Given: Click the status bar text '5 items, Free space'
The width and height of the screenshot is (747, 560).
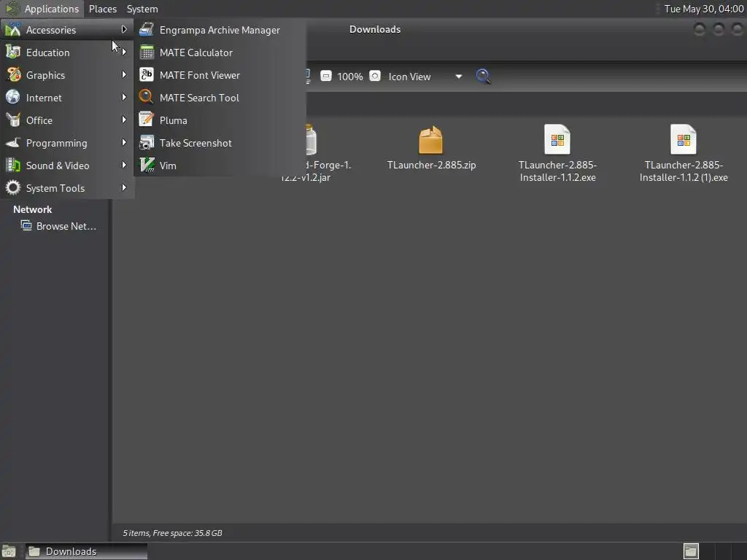Looking at the screenshot, I should (172, 533).
